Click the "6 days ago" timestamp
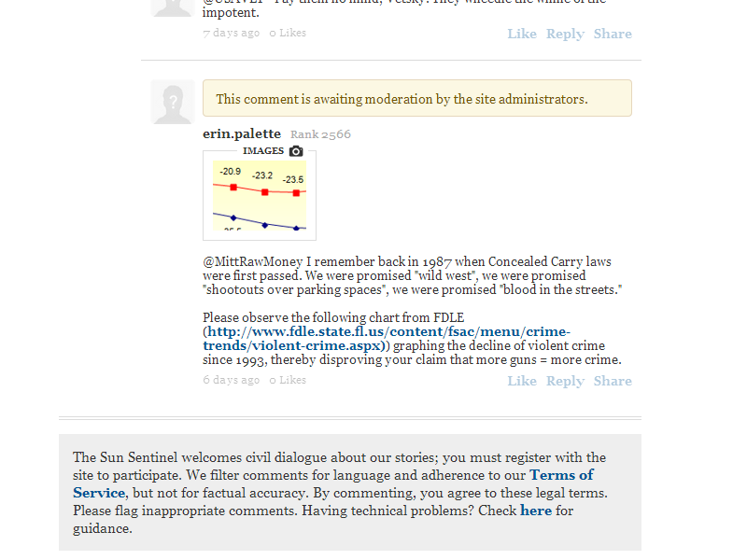The image size is (747, 560). (x=232, y=380)
